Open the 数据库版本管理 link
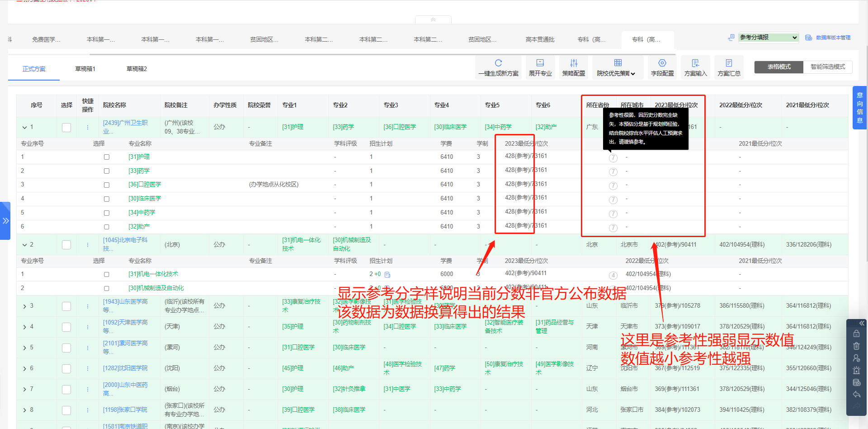868x429 pixels. click(x=833, y=38)
